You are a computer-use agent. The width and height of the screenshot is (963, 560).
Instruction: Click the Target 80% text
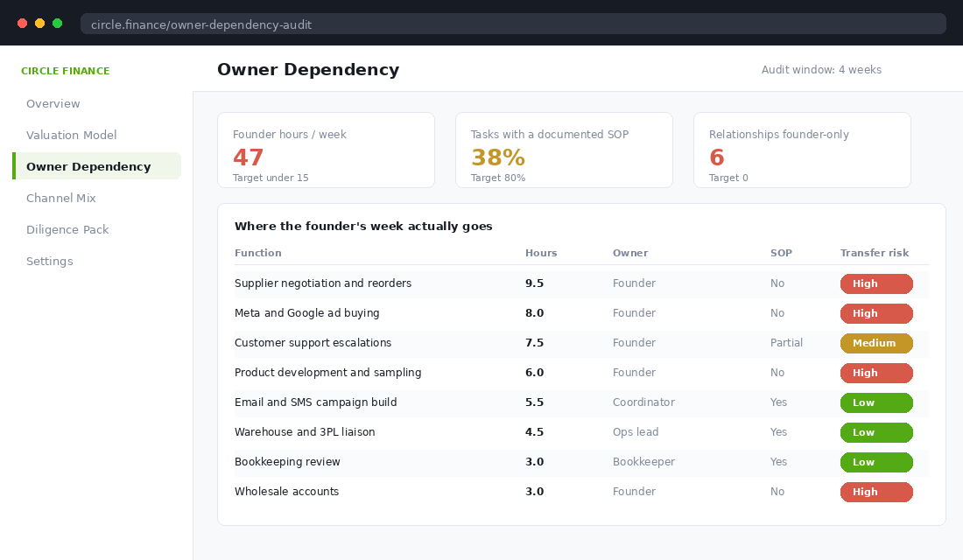498,178
